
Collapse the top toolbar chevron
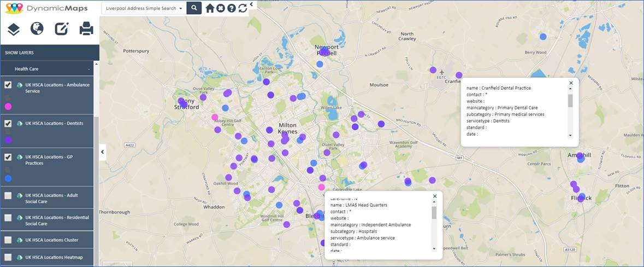[x=251, y=4]
